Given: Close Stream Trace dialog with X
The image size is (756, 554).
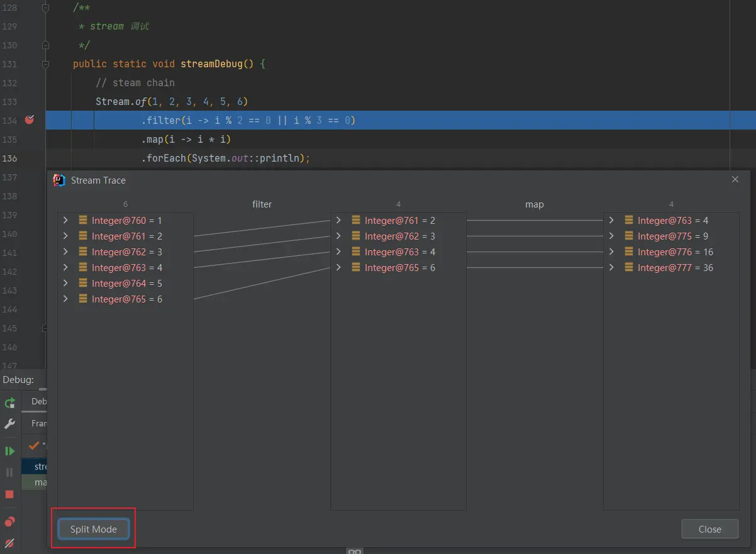Looking at the screenshot, I should [735, 180].
